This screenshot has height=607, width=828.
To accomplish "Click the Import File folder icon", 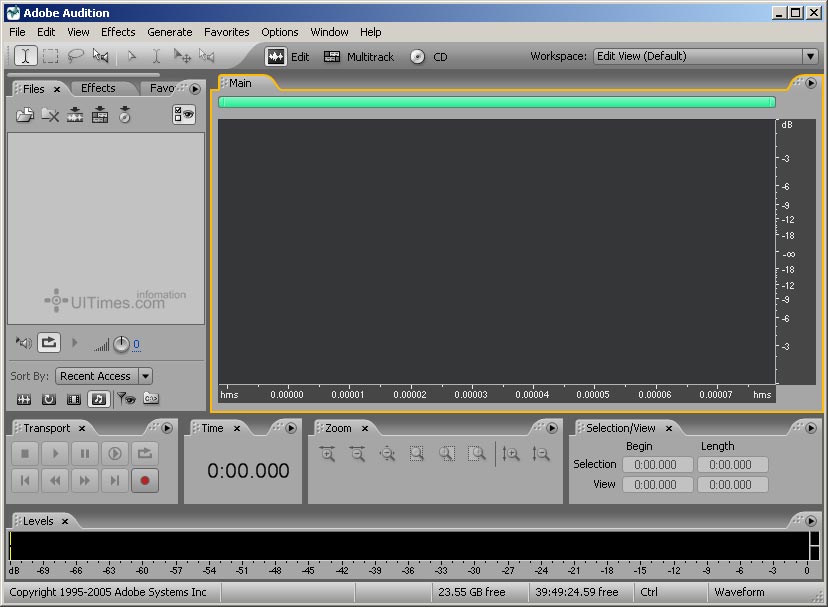I will coord(24,115).
